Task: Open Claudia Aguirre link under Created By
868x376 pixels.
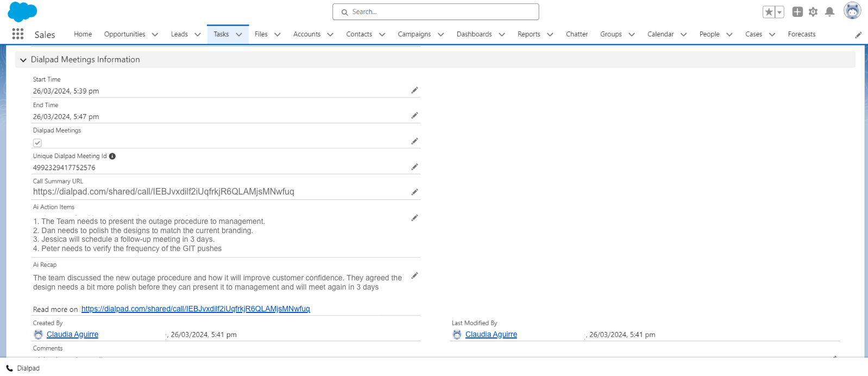Action: (72, 335)
